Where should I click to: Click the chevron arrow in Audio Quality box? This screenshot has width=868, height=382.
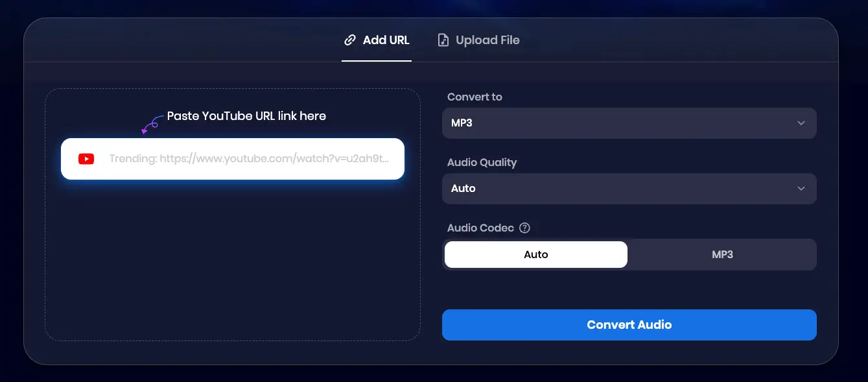point(801,189)
